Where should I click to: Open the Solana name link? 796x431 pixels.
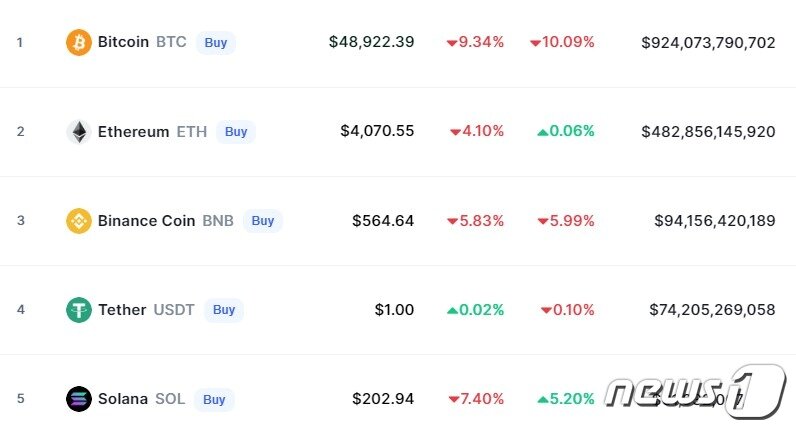pos(122,399)
